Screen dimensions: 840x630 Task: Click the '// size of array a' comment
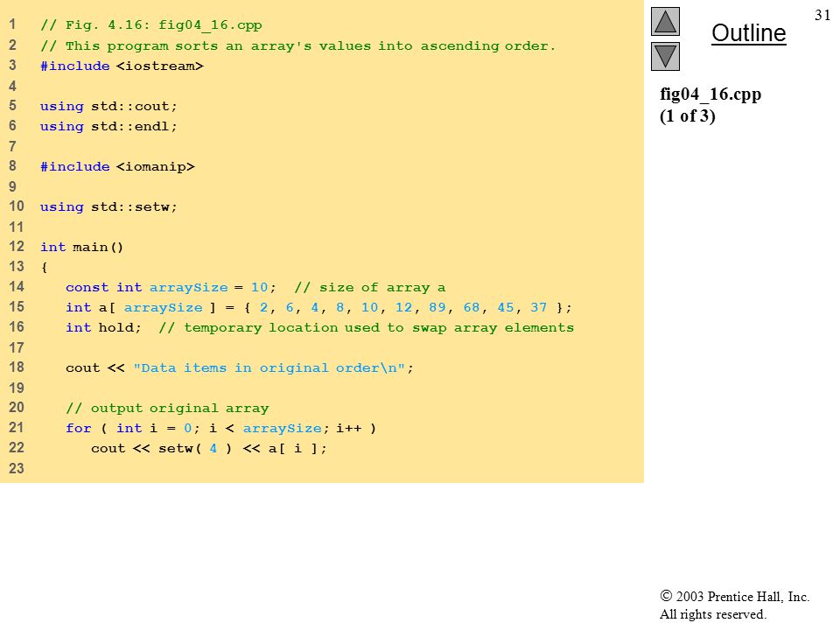(369, 288)
